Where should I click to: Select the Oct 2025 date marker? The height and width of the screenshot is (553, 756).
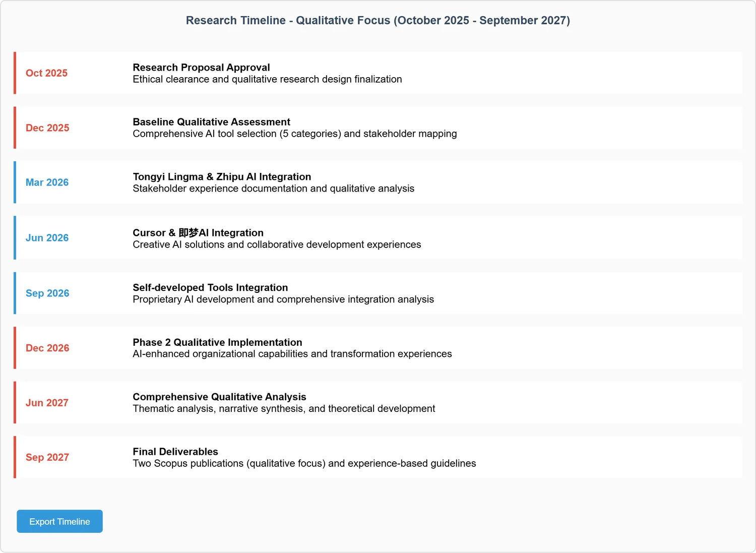point(46,73)
